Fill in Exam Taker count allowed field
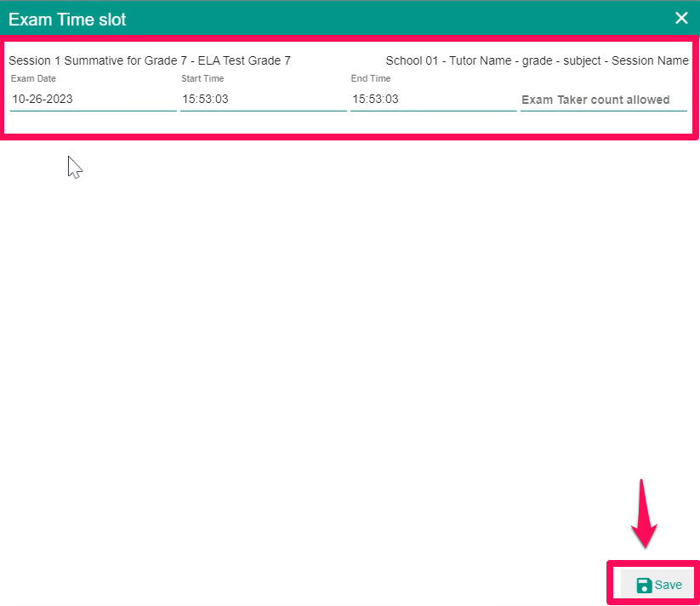 [604, 100]
